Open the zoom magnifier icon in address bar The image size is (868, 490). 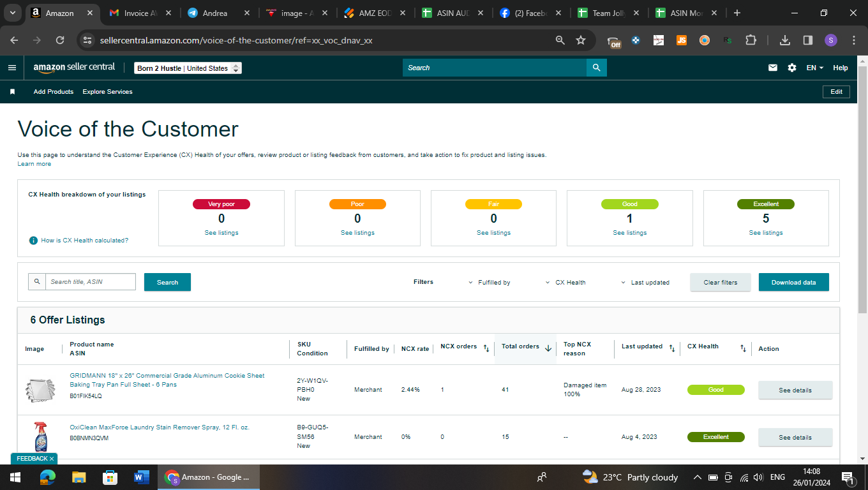coord(560,40)
